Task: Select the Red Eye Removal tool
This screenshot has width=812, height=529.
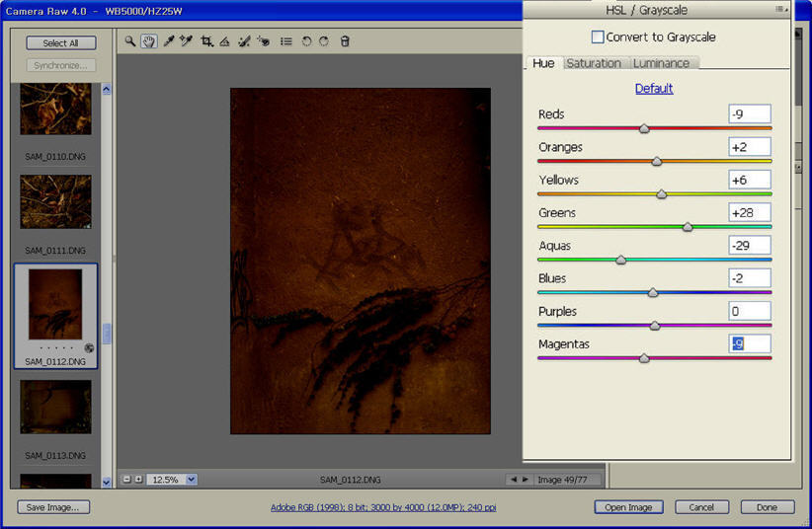Action: tap(264, 41)
